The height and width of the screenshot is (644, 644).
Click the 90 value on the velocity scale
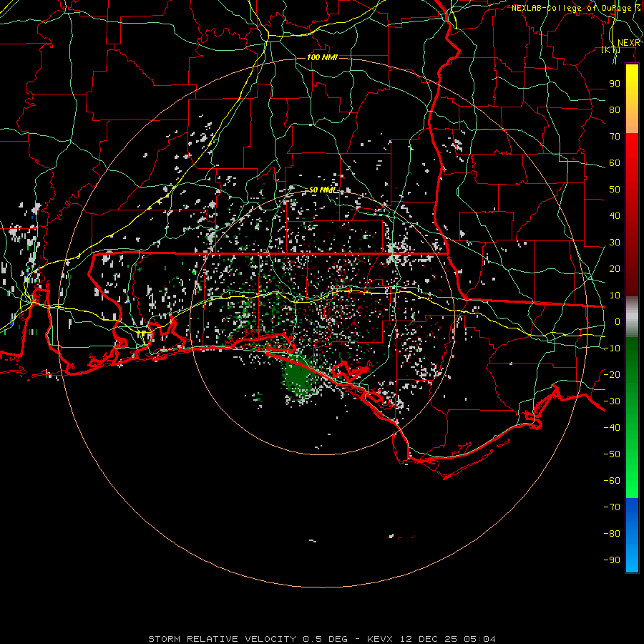615,84
